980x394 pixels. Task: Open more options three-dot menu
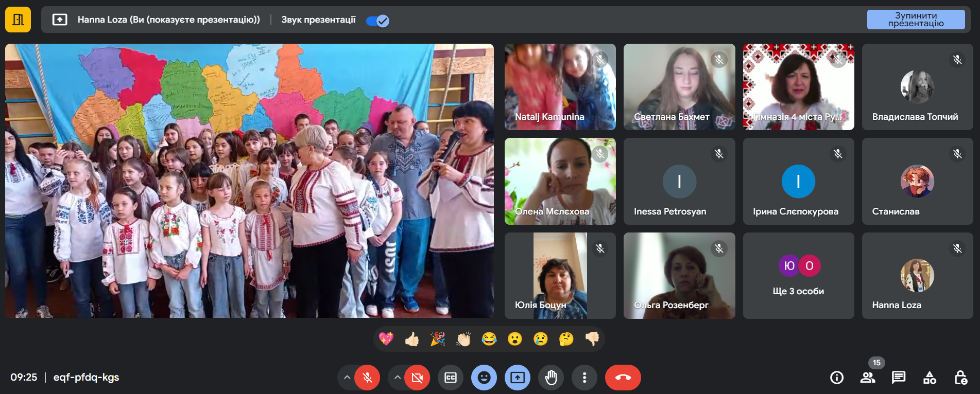tap(584, 378)
